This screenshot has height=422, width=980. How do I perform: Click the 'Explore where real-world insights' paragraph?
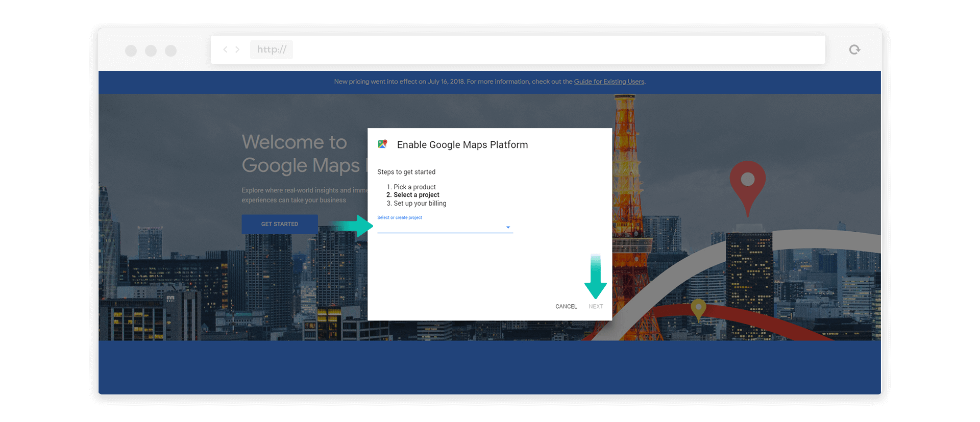305,195
